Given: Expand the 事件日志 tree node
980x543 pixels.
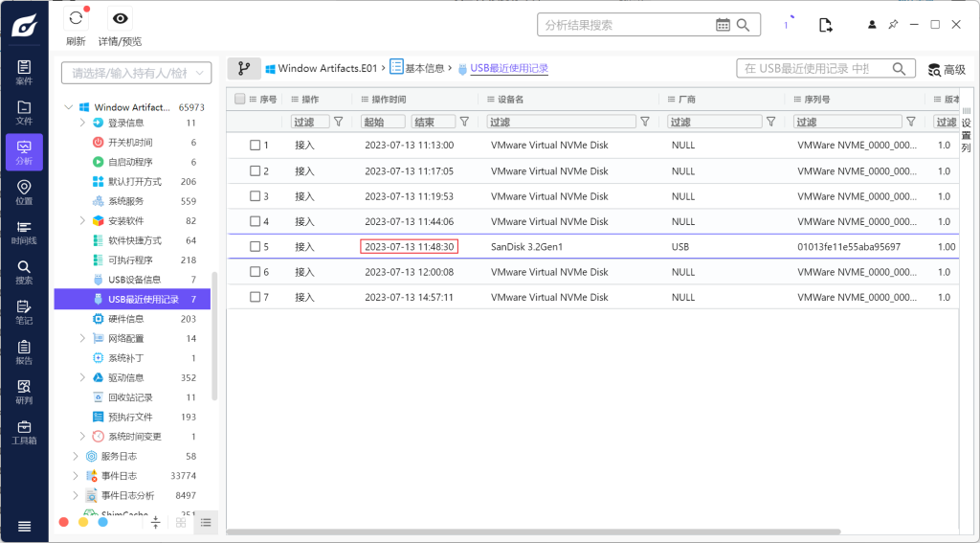Looking at the screenshot, I should pos(76,476).
